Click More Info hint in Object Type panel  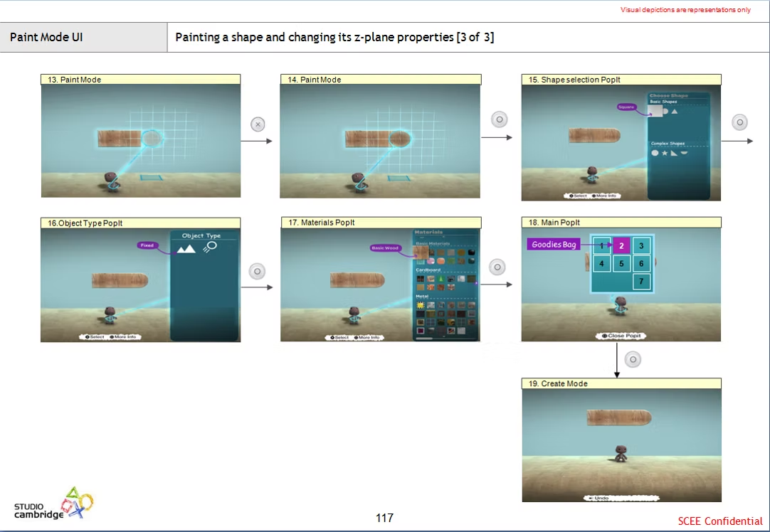pos(123,336)
